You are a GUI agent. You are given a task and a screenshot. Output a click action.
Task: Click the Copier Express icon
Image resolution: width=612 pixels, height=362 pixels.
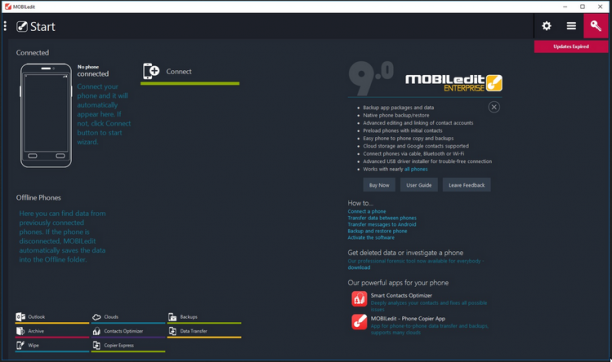(96, 345)
